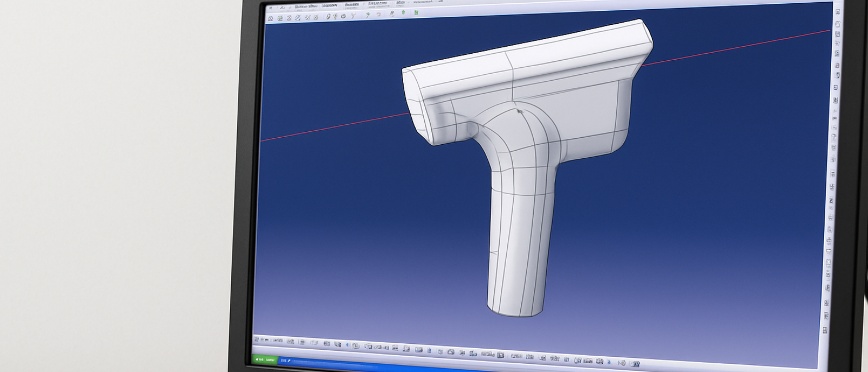This screenshot has width=868, height=372.
Task: Click the last icon on bottom toolbar's right end
Action: coord(635,364)
